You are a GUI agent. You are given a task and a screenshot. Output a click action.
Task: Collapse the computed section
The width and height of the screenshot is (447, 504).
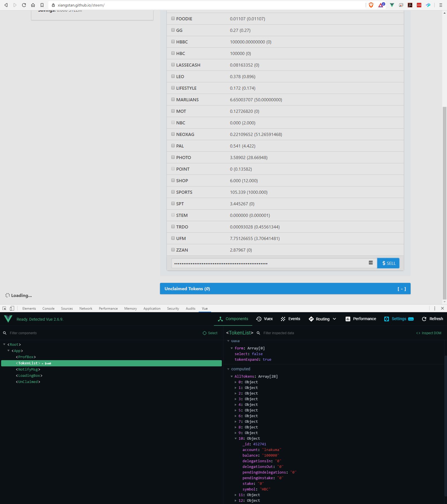[228, 369]
